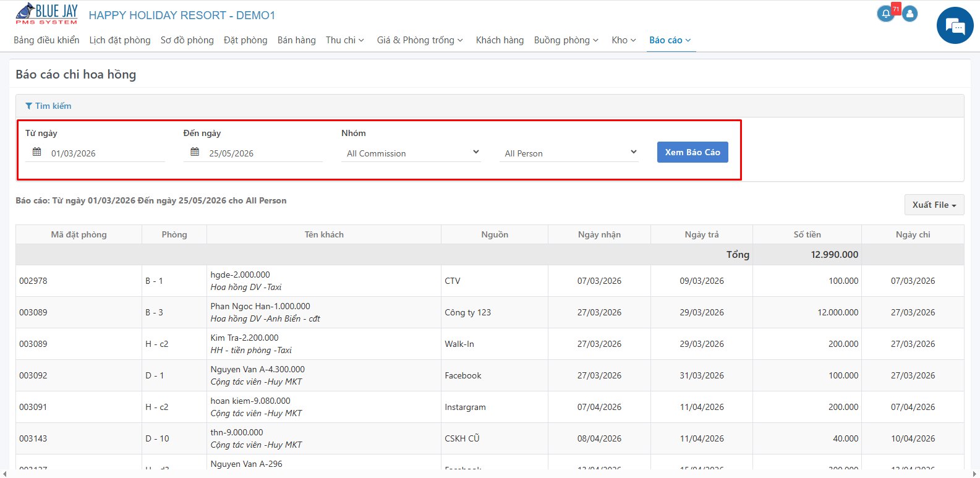Click the Số tiền column header
Image resolution: width=980 pixels, height=478 pixels.
pos(807,234)
